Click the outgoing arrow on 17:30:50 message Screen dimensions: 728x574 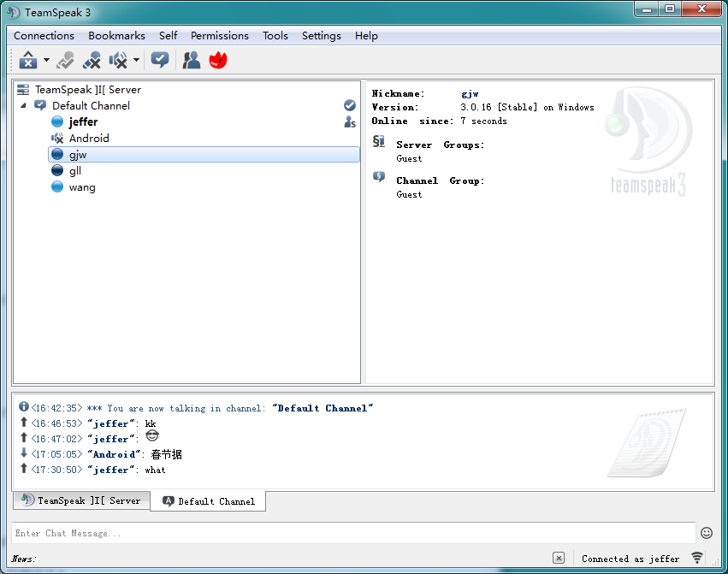point(24,468)
